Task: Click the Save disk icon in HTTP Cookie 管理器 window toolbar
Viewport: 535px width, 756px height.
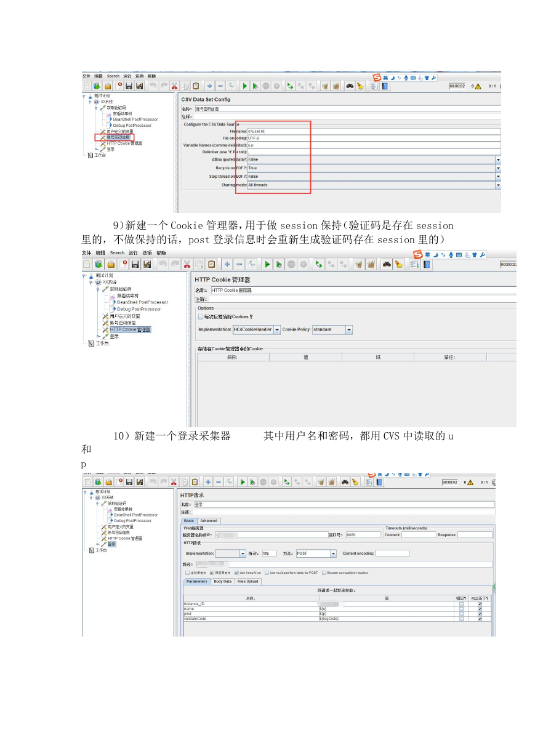Action: [x=135, y=264]
